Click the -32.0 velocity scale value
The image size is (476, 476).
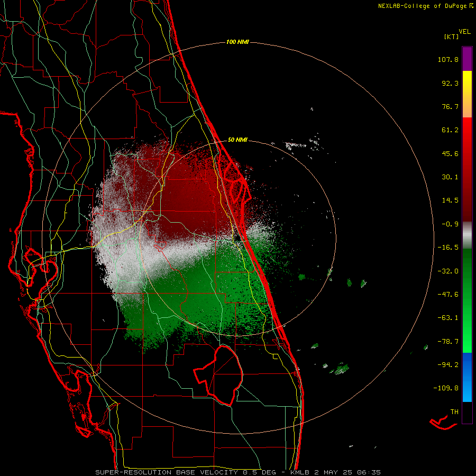pyautogui.click(x=448, y=271)
